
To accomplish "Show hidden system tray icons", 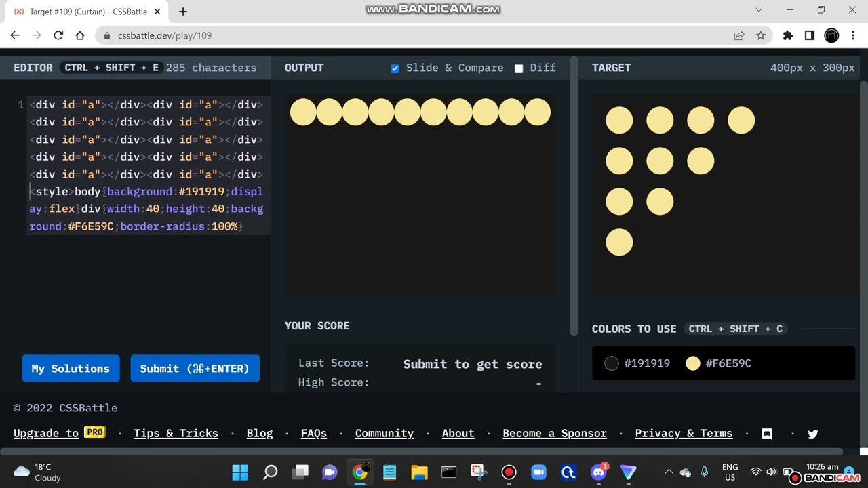I will click(669, 472).
